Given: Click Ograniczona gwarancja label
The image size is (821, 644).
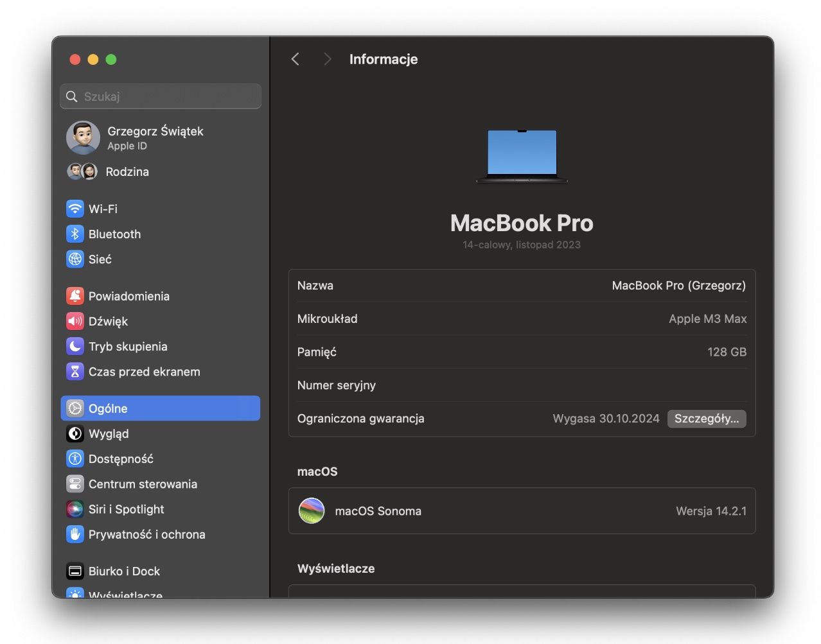Looking at the screenshot, I should click(x=361, y=419).
